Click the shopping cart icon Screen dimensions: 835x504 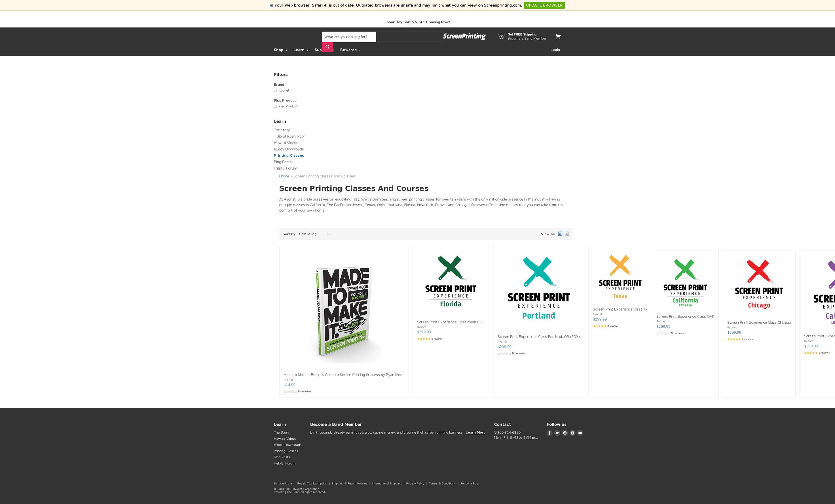pyautogui.click(x=558, y=37)
